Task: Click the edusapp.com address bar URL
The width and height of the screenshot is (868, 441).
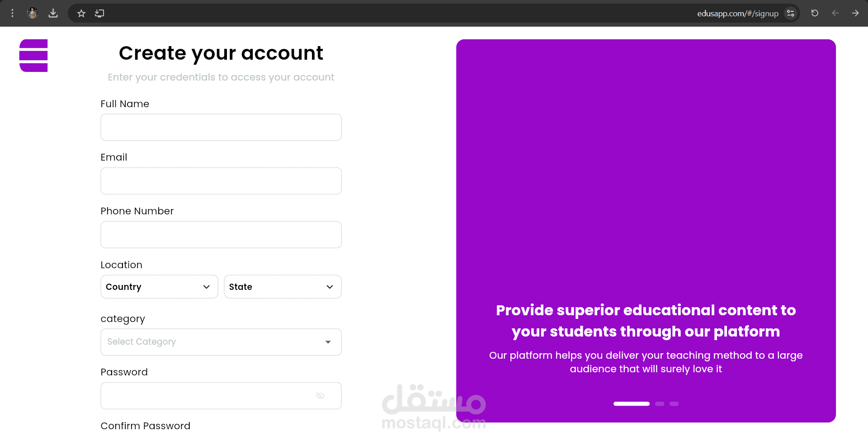Action: (737, 14)
